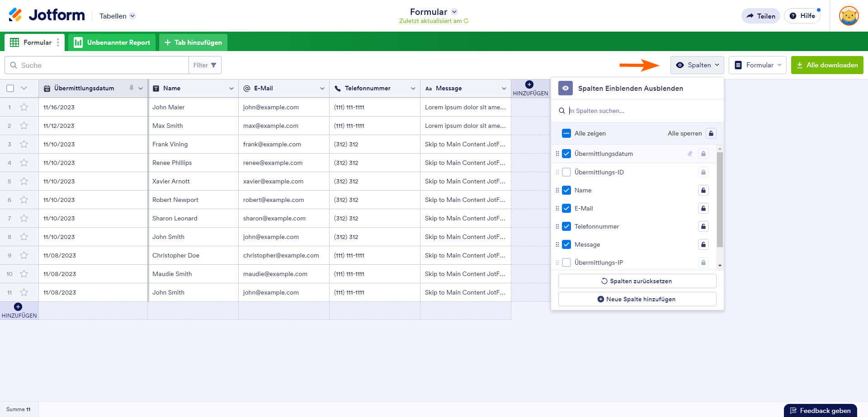Star the John Maier row

click(24, 107)
